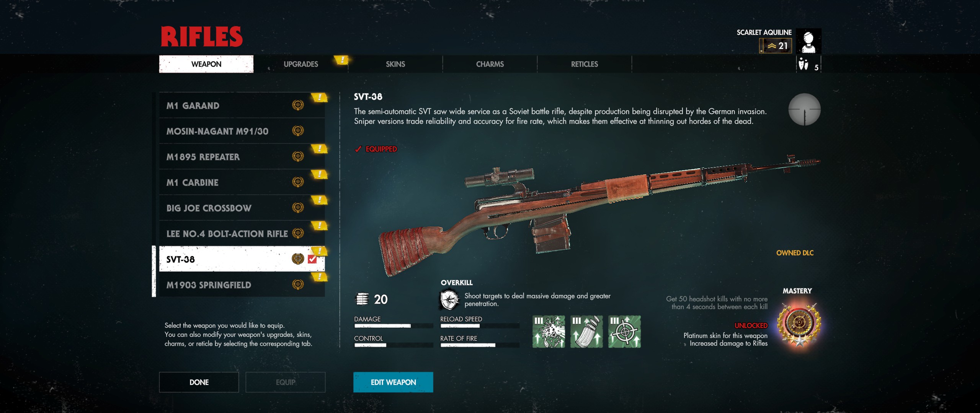This screenshot has height=413, width=980.
Task: Select the crosshair accuracy upgrade icon
Action: coord(624,332)
